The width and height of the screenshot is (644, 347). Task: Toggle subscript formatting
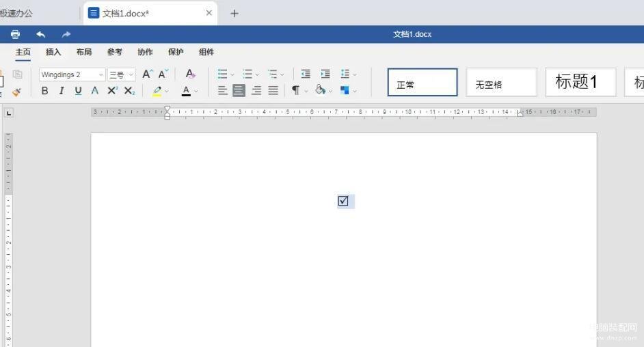[129, 91]
